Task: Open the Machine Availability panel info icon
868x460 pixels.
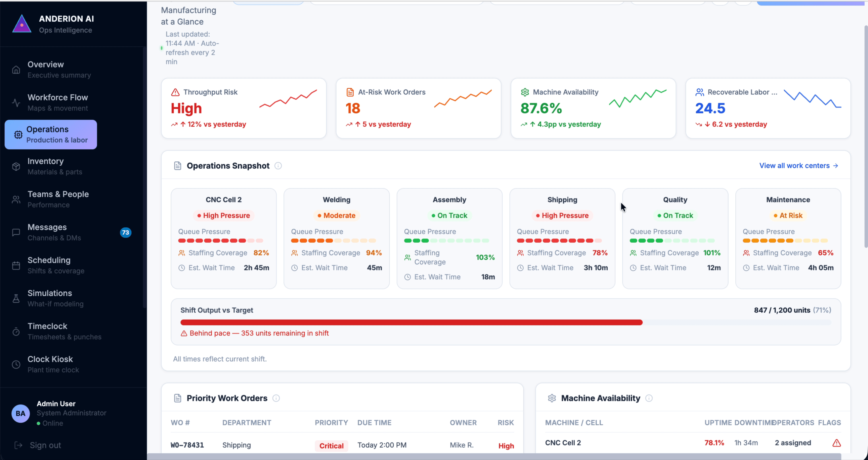Action: click(649, 398)
